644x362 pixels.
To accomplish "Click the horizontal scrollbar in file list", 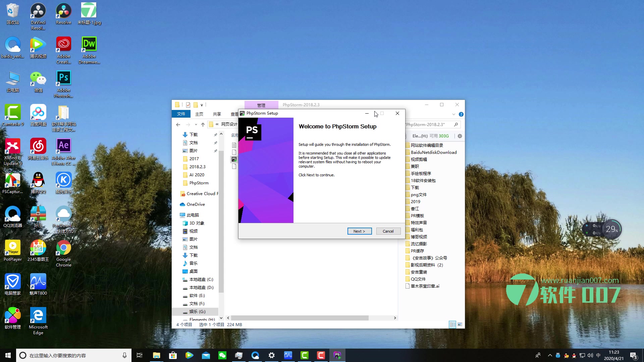I will coord(300,318).
